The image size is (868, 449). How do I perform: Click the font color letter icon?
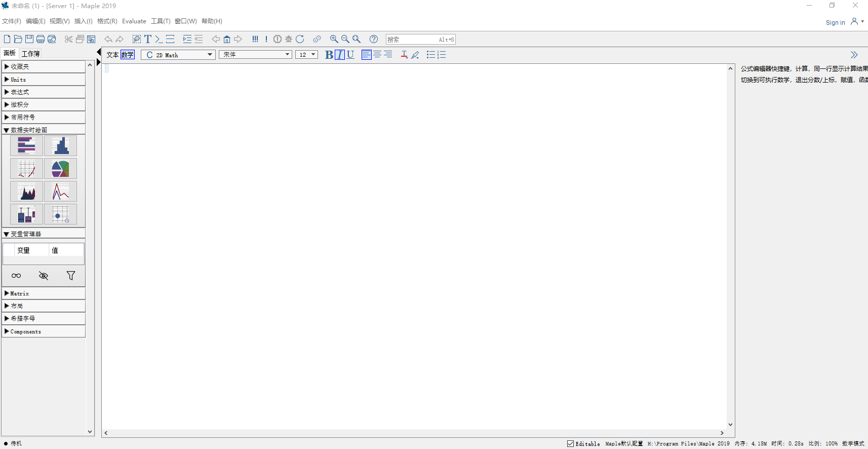click(404, 55)
